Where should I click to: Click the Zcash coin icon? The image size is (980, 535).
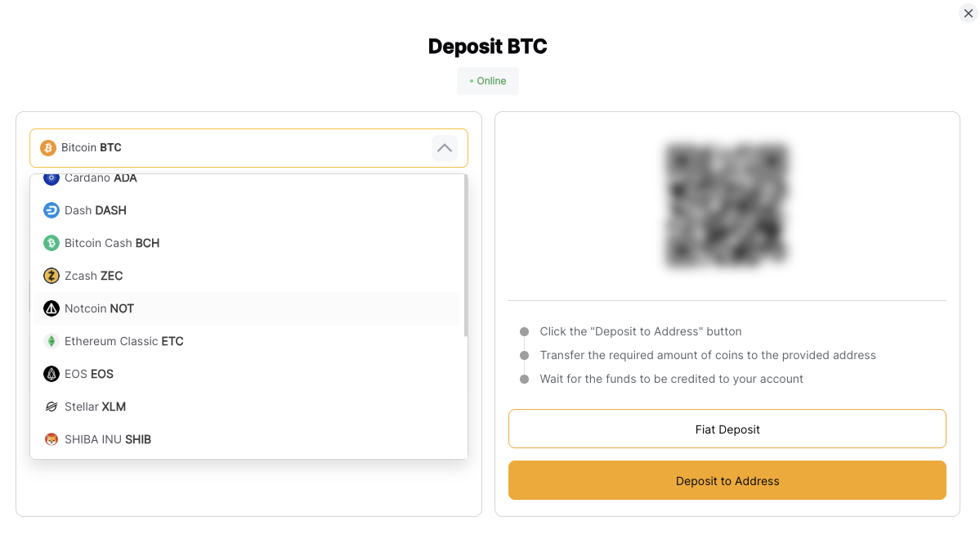point(51,276)
